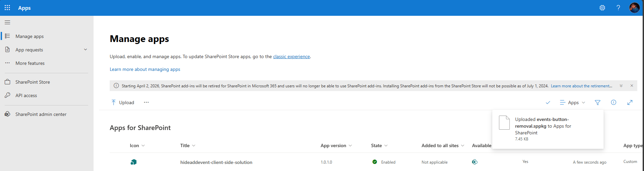Open Added to all sites column dropdown
This screenshot has height=171, width=644.
(443, 145)
